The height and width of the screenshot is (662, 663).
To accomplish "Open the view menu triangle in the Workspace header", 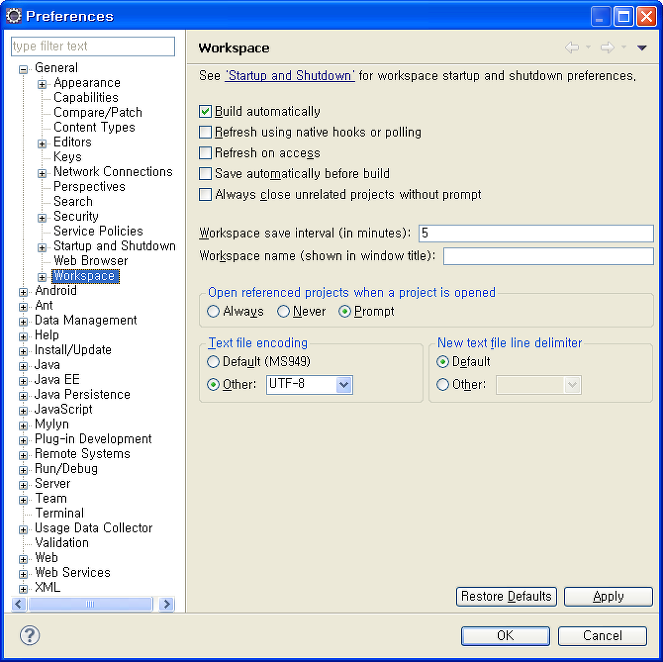I will [x=641, y=48].
